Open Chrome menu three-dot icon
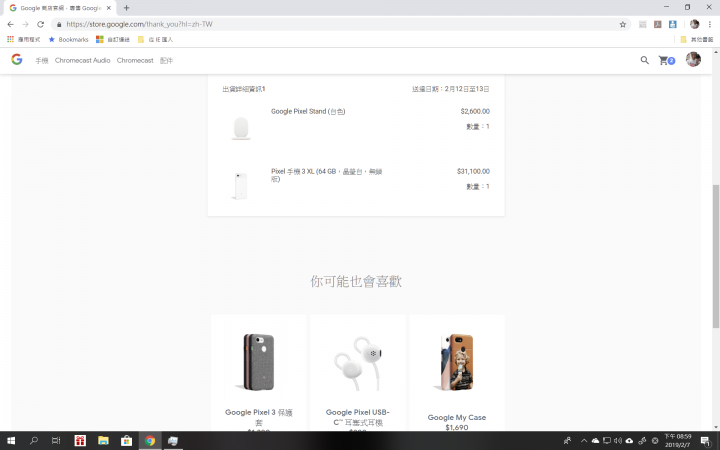Viewport: 720px width, 450px height. pyautogui.click(x=710, y=24)
